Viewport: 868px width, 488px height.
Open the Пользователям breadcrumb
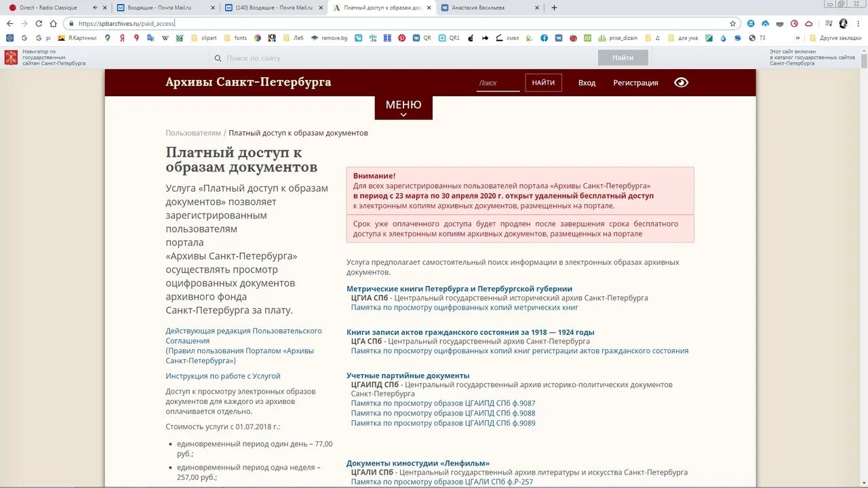click(193, 133)
